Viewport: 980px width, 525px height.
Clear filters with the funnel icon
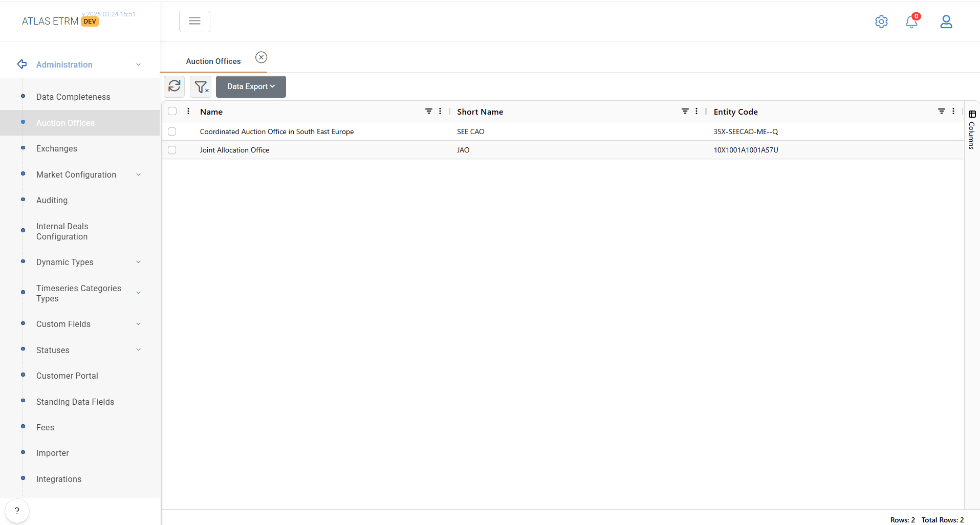[201, 86]
